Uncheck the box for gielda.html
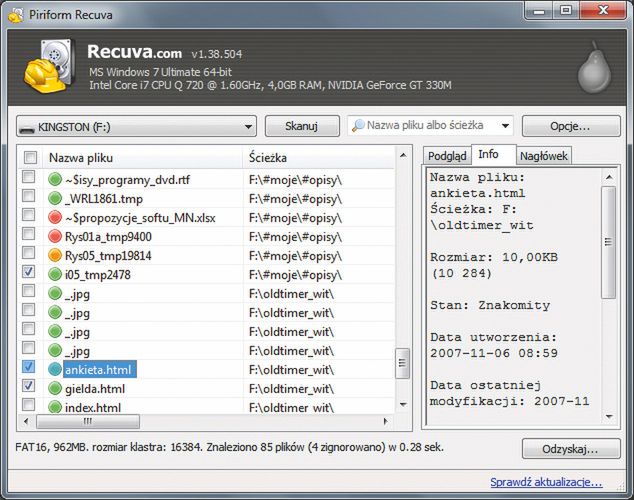The image size is (634, 500). tap(28, 386)
